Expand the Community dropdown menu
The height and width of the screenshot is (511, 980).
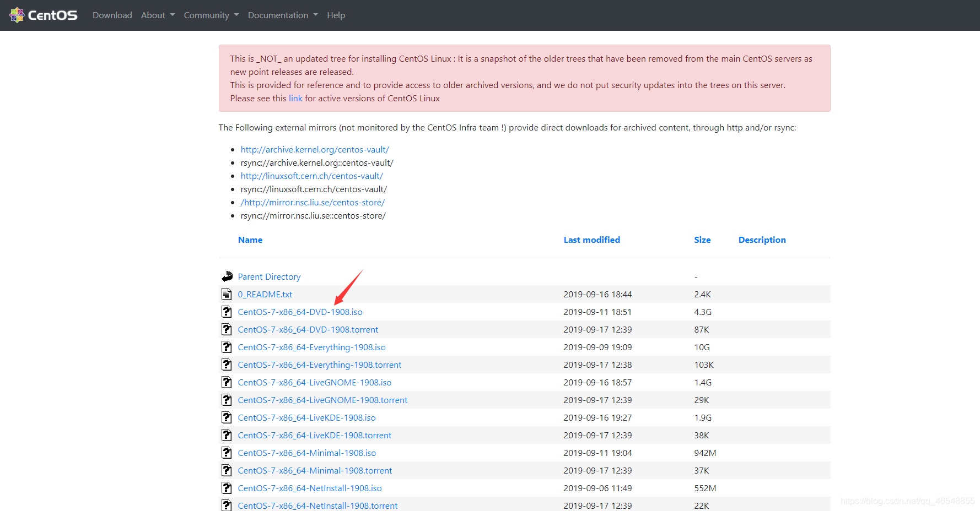point(211,15)
